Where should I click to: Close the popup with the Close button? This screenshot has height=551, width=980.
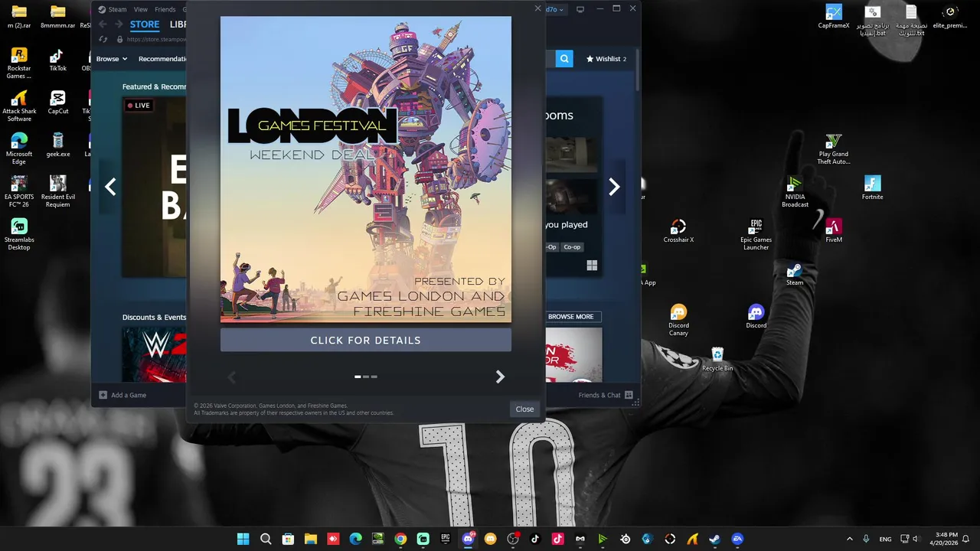tap(524, 409)
